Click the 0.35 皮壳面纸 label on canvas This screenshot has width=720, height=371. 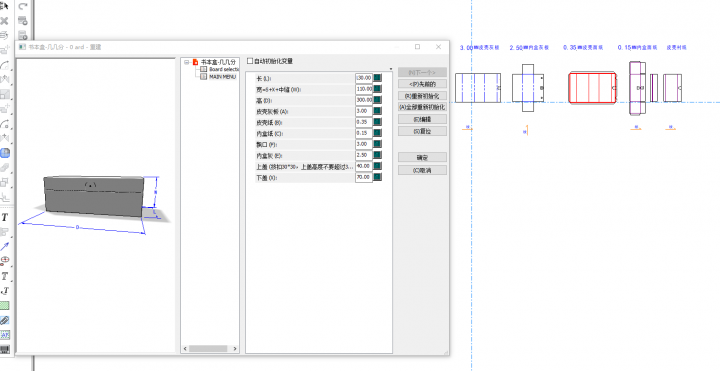[x=583, y=47]
